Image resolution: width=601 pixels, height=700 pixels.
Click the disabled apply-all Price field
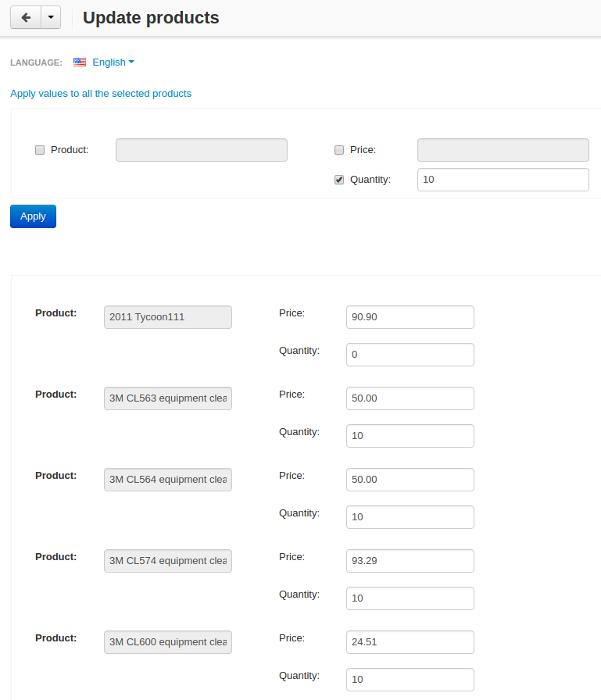(x=503, y=150)
